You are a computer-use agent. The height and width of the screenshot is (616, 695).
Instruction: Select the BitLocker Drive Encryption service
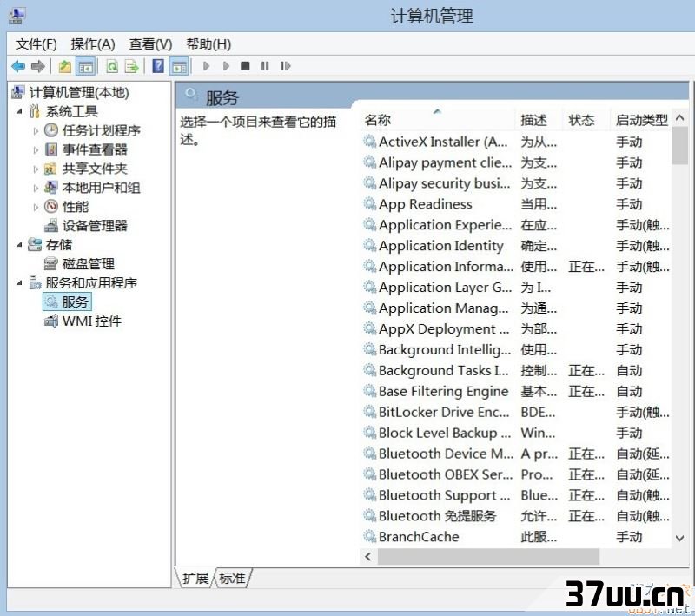tap(516, 412)
